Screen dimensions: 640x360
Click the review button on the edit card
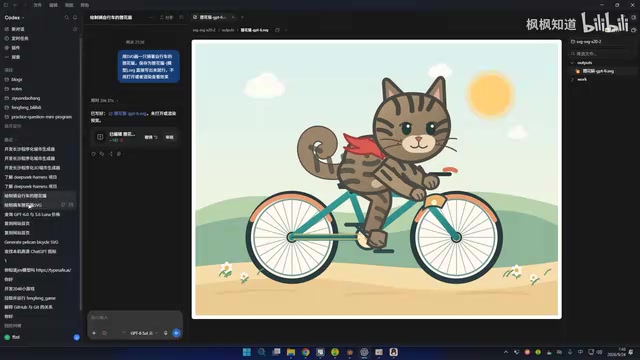click(169, 137)
